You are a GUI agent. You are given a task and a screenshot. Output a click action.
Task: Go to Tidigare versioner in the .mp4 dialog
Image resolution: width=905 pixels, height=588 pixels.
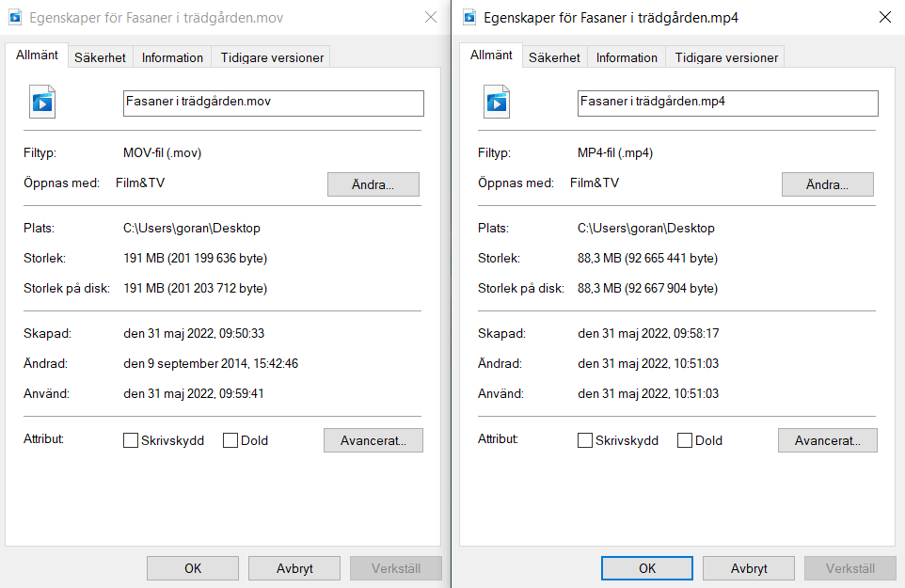726,57
